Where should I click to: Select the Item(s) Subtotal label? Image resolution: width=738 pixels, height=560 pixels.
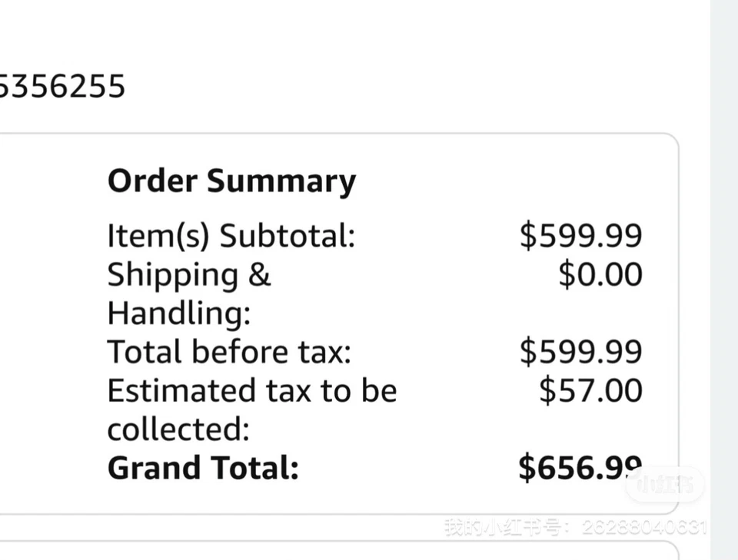(231, 236)
